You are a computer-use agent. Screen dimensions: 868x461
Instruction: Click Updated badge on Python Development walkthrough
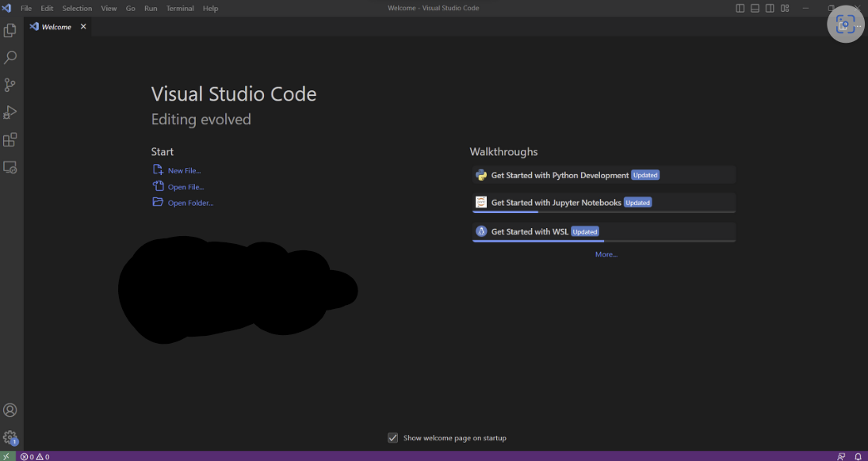(x=645, y=175)
